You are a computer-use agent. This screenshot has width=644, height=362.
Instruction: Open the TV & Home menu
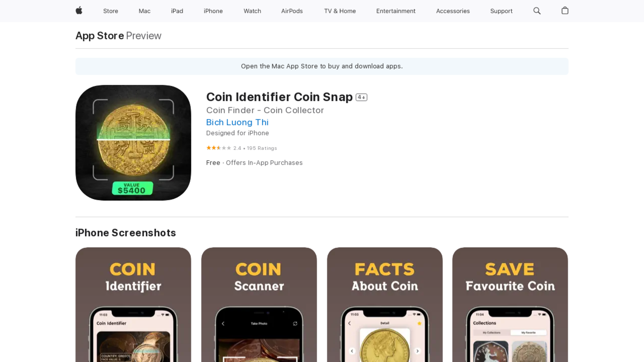pyautogui.click(x=340, y=11)
